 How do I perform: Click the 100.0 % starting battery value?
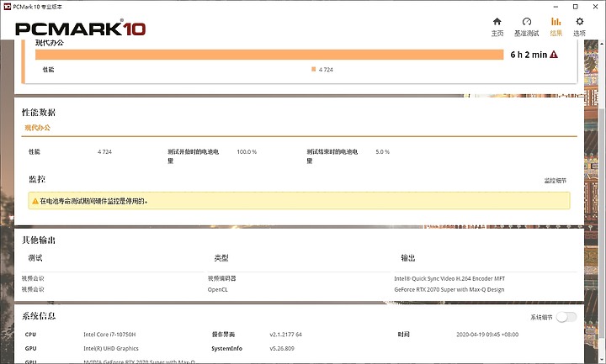[x=247, y=151]
